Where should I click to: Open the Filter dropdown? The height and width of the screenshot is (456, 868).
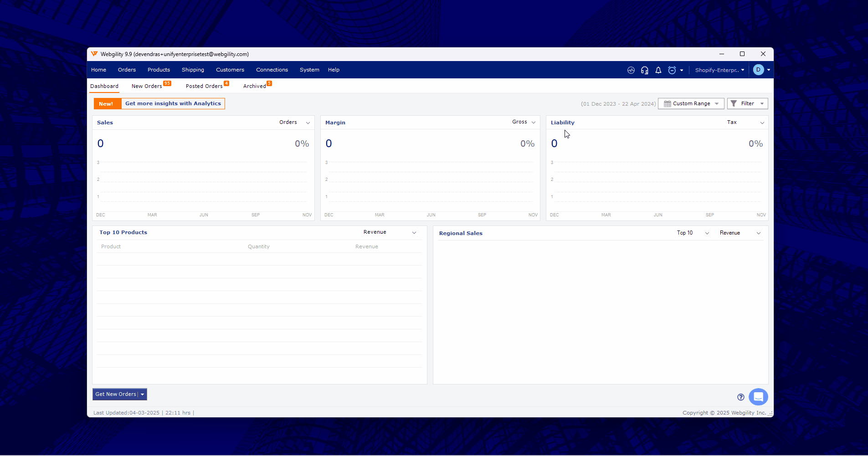coord(747,103)
